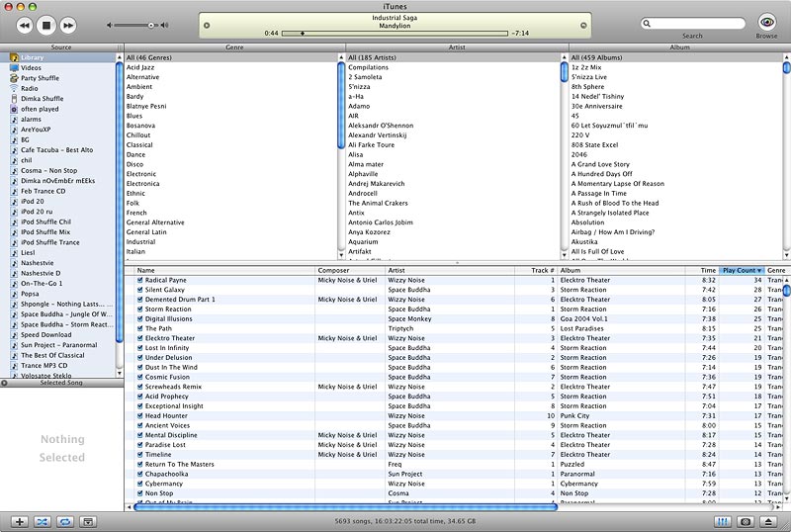Sort songs by the Track # column
Image resolution: width=791 pixels, height=532 pixels.
coord(536,271)
